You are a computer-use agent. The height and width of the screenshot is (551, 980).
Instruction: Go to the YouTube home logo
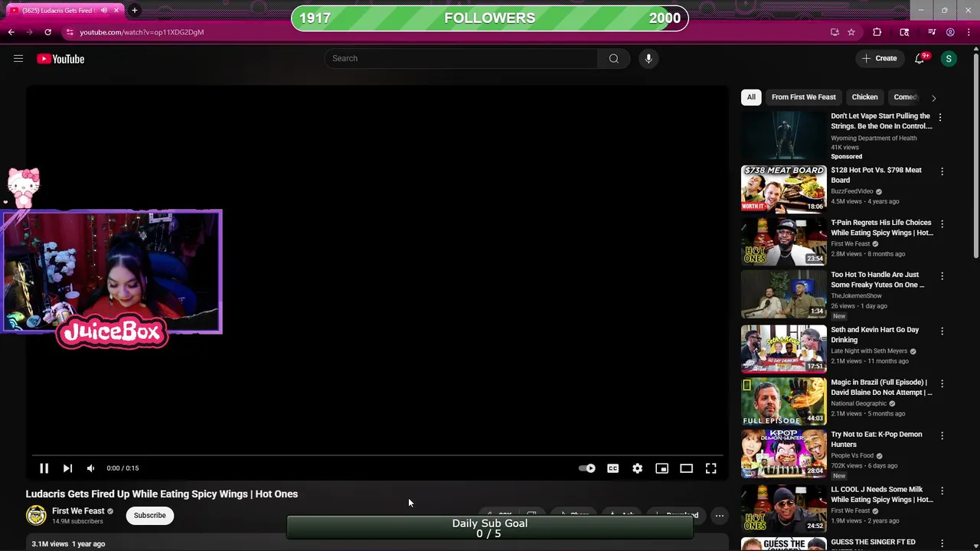(60, 59)
